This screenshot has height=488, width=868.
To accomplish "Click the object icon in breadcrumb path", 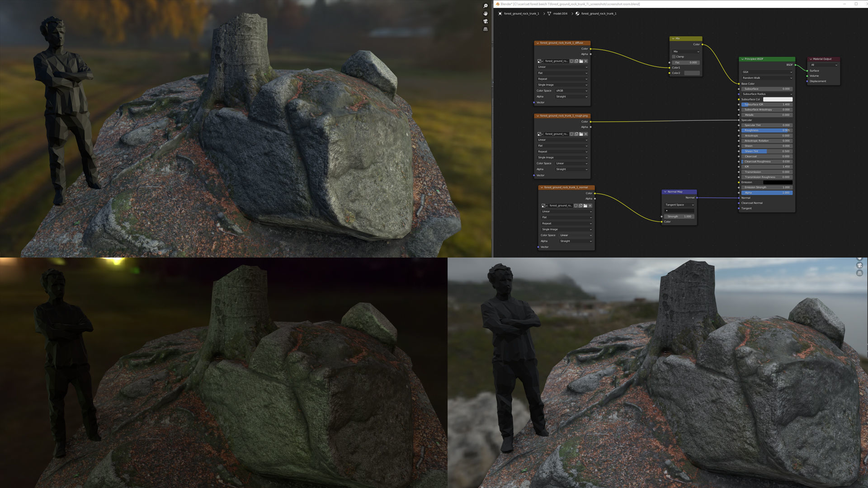I will point(500,14).
